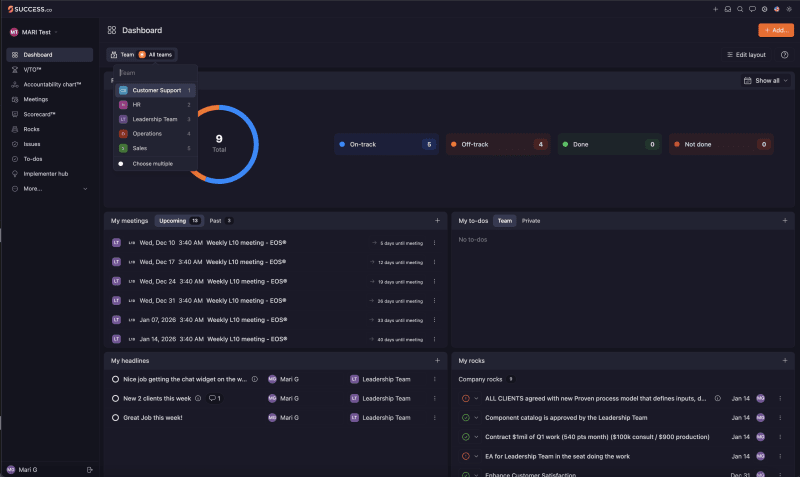Open search via magnifier icon
This screenshot has width=800, height=477.
point(740,9)
